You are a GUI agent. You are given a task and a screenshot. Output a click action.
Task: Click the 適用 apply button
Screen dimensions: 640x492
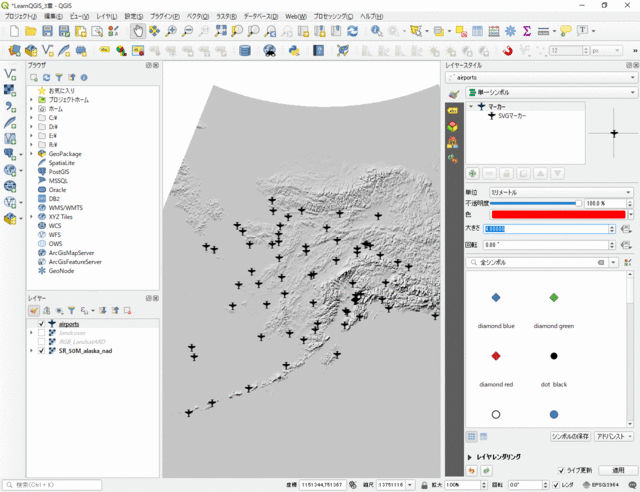coord(618,470)
